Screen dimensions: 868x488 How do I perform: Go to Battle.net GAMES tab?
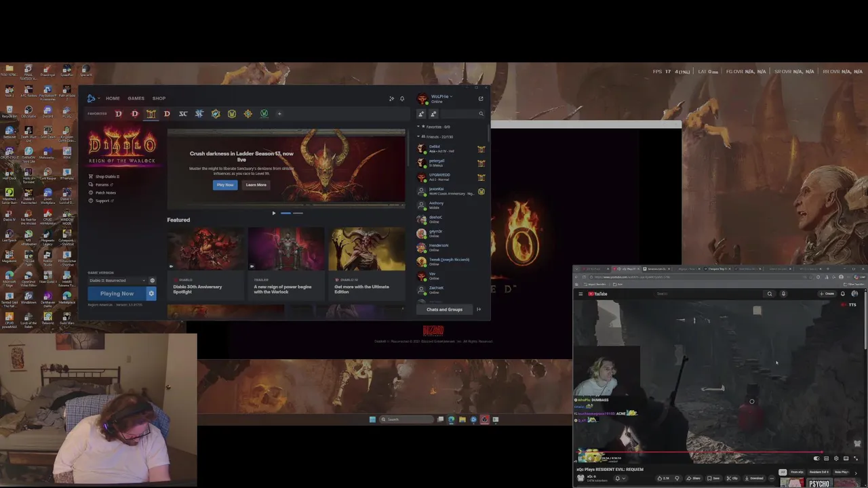point(136,99)
